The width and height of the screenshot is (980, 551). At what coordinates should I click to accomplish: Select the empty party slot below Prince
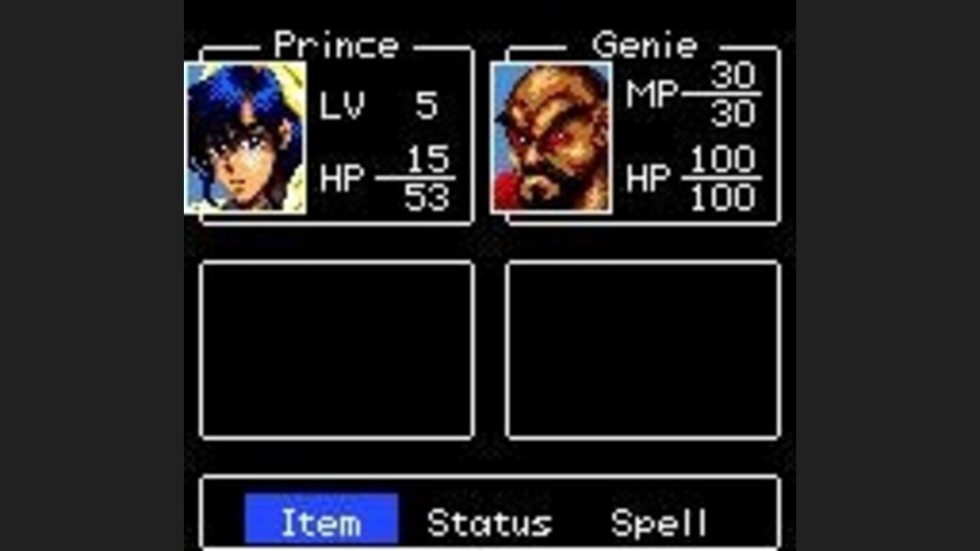[337, 350]
